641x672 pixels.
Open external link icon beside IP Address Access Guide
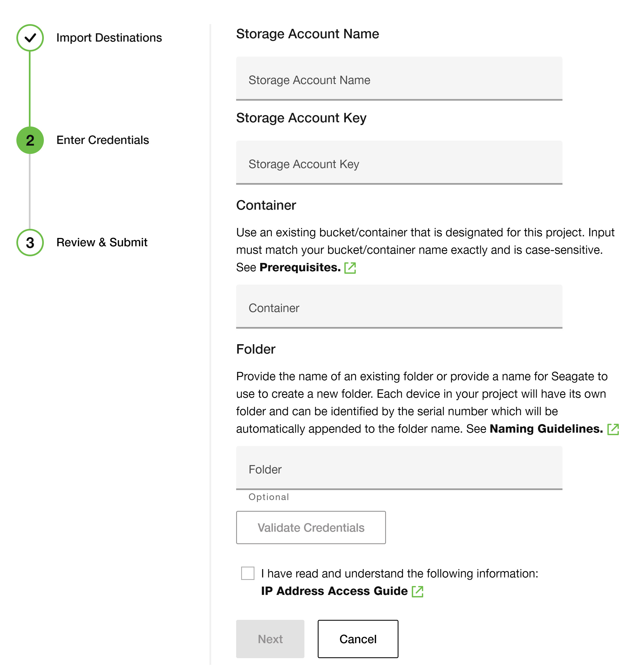click(x=417, y=591)
